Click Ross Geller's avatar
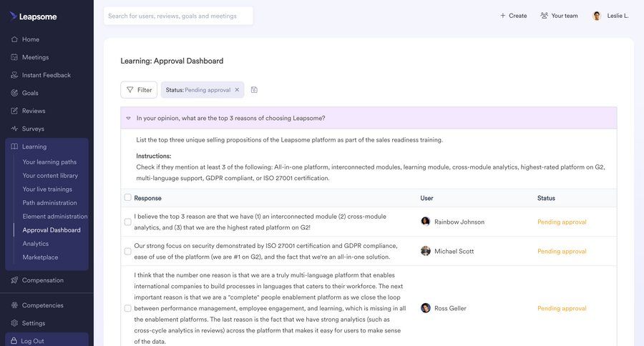Image resolution: width=644 pixels, height=346 pixels. pos(426,308)
